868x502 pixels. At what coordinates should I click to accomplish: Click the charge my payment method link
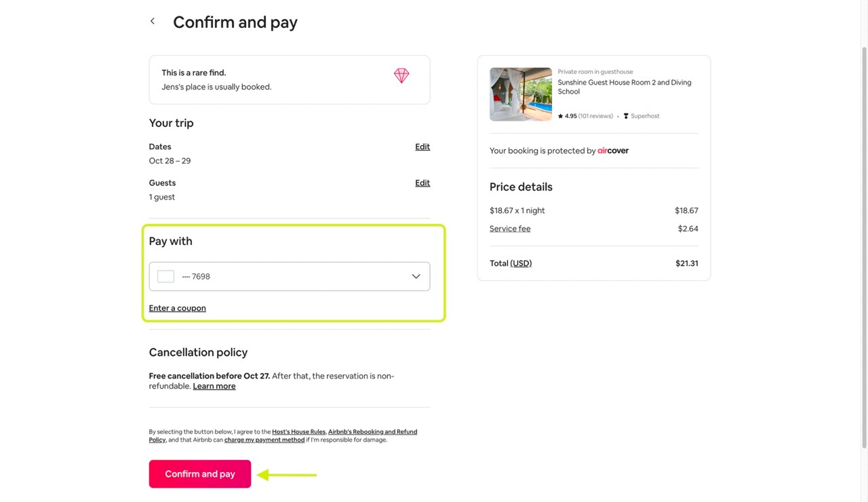coord(264,440)
